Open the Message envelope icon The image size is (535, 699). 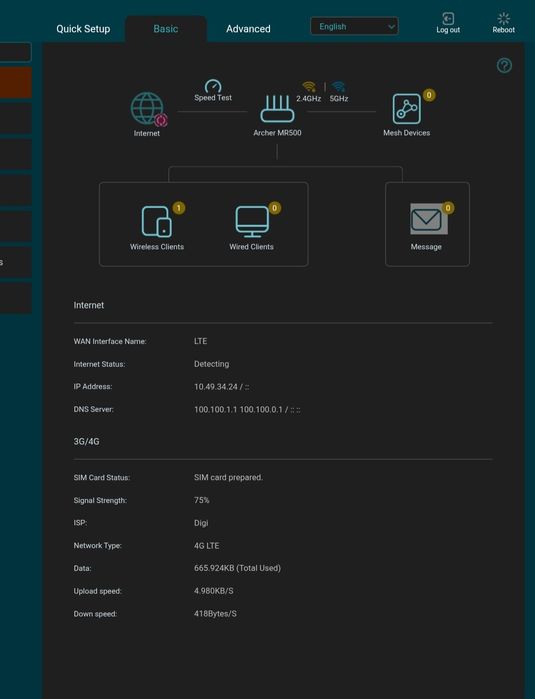coord(426,219)
